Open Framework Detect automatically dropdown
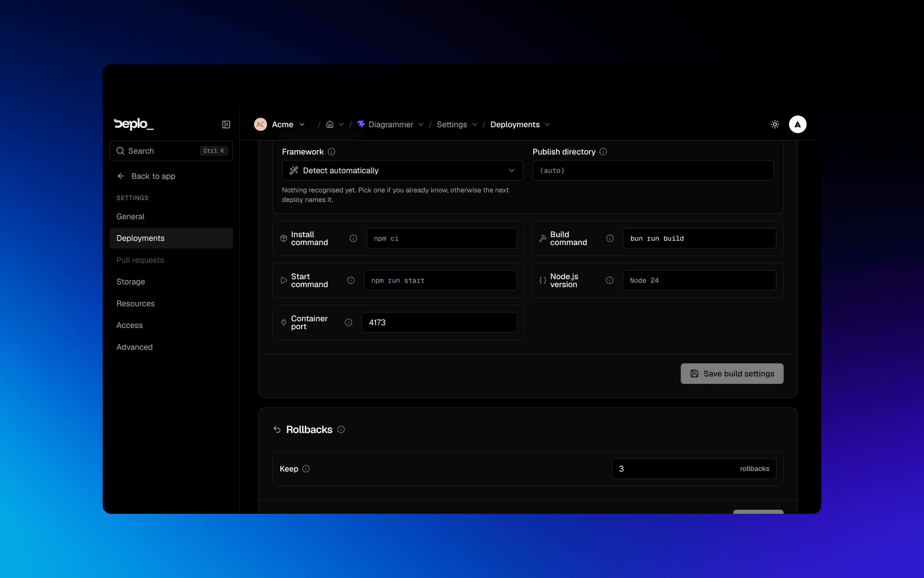The image size is (924, 578). 403,171
